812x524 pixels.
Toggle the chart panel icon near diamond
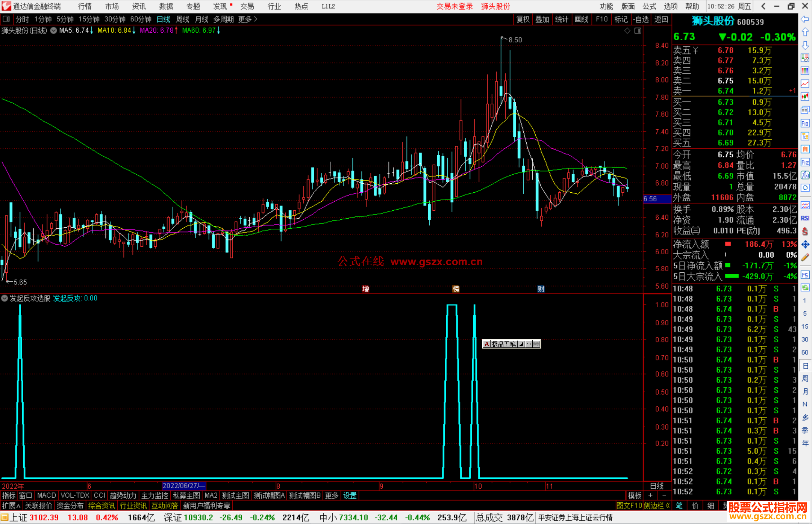click(x=638, y=31)
